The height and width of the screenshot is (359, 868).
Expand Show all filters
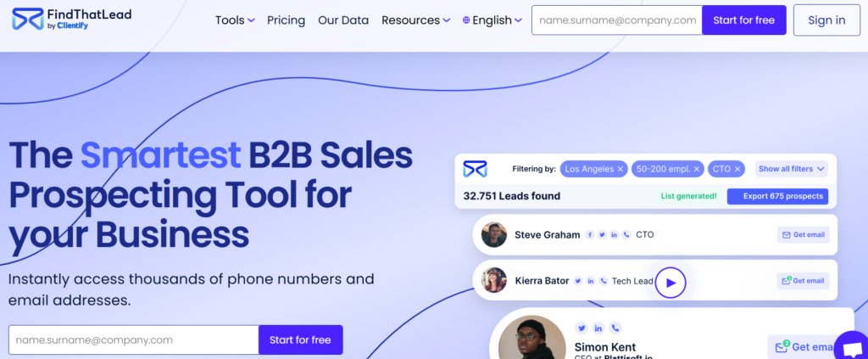click(x=792, y=169)
